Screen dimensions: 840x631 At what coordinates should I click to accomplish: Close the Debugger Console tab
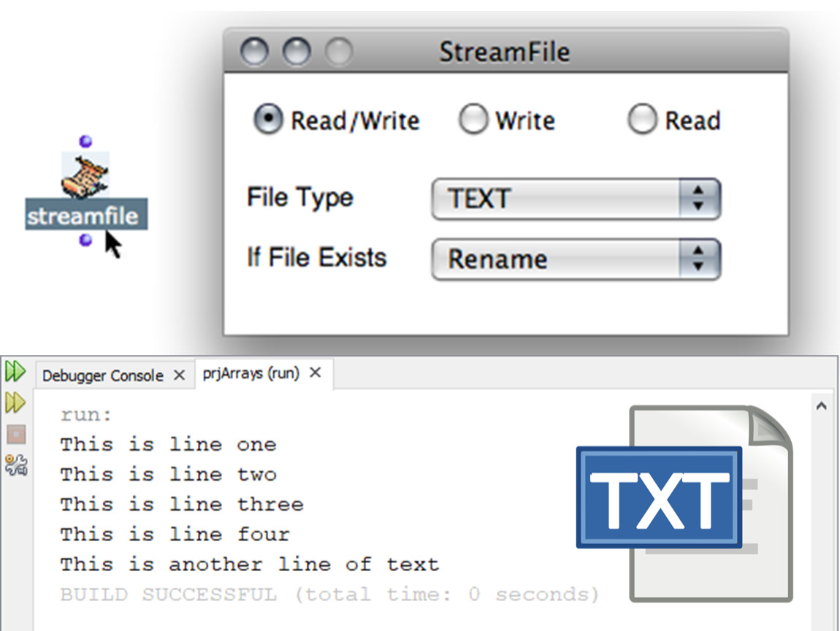(179, 376)
